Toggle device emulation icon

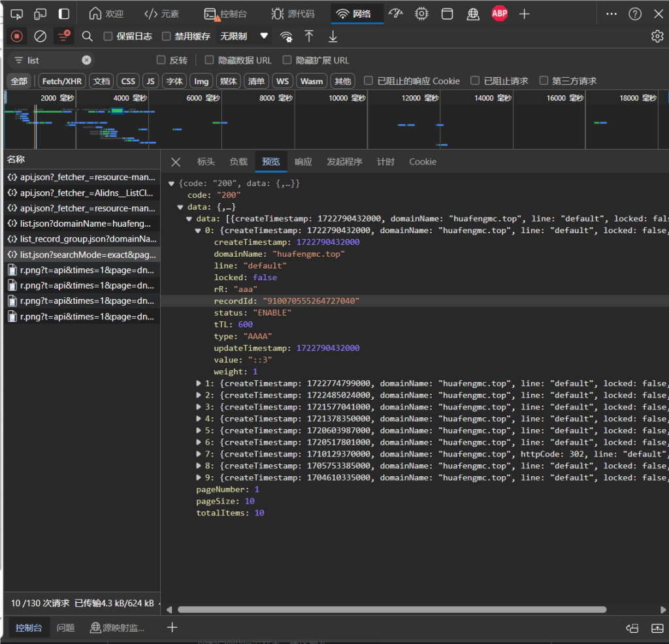(x=41, y=14)
